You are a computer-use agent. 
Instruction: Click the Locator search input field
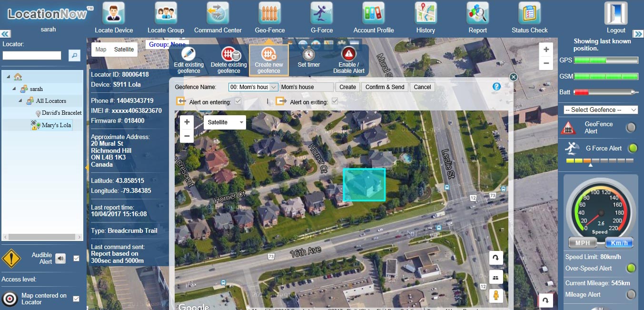pos(32,56)
